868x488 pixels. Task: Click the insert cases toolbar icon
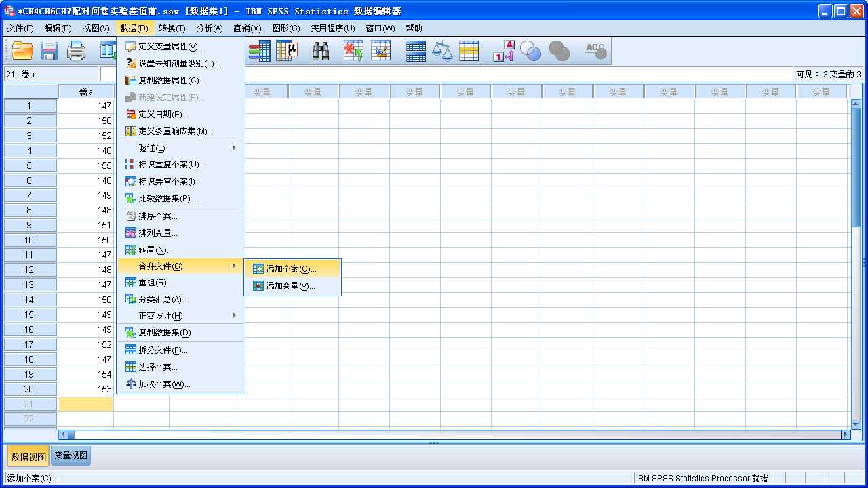353,51
